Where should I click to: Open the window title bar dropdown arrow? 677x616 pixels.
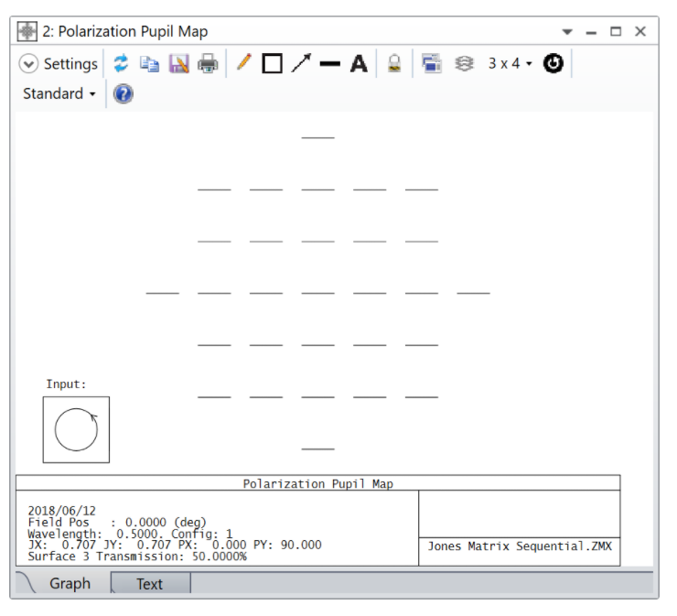567,32
